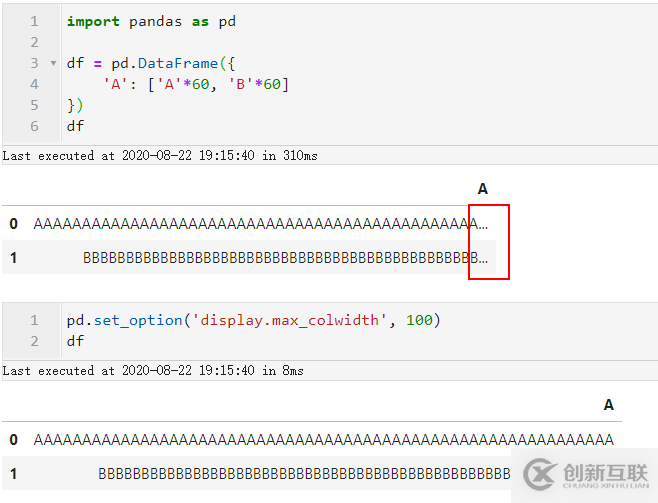Click the blank line 2 in the first code cell

pyautogui.click(x=361, y=42)
